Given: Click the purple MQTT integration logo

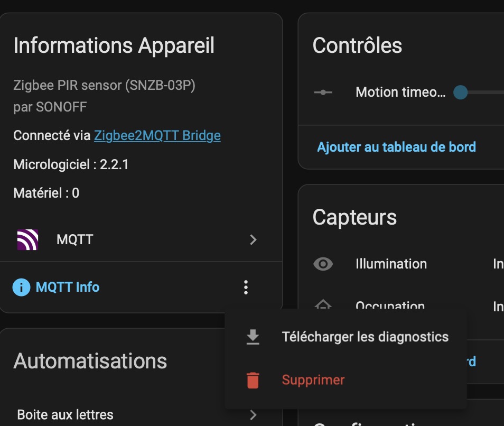Looking at the screenshot, I should point(27,240).
